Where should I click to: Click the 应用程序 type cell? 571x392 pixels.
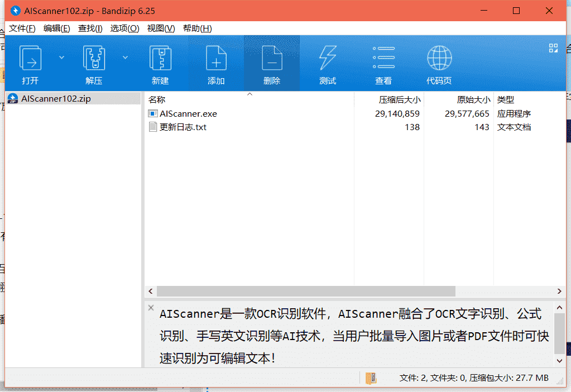(x=514, y=114)
